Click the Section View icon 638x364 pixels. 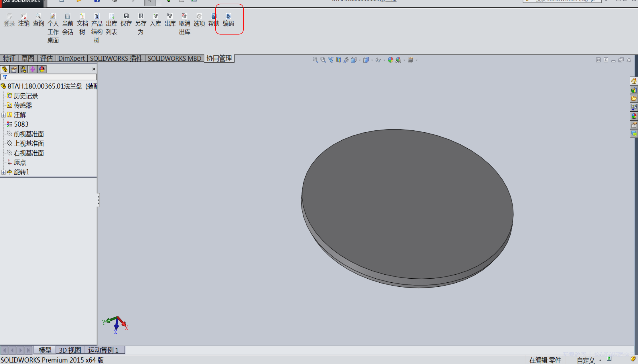pyautogui.click(x=338, y=60)
